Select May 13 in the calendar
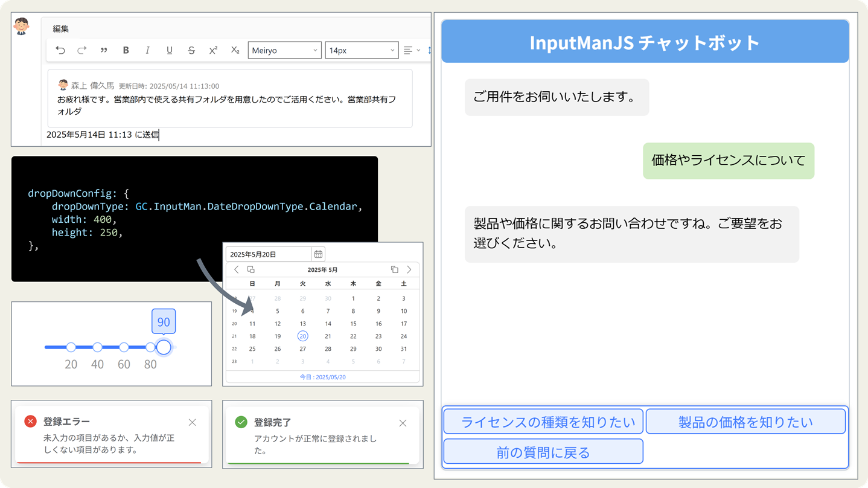The image size is (868, 488). (302, 324)
